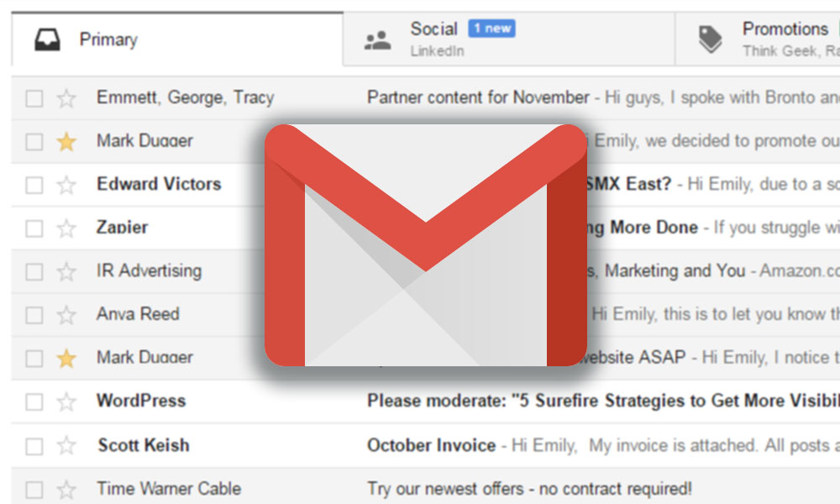Star the IR Advertising email
The height and width of the screenshot is (504, 840).
(x=66, y=271)
